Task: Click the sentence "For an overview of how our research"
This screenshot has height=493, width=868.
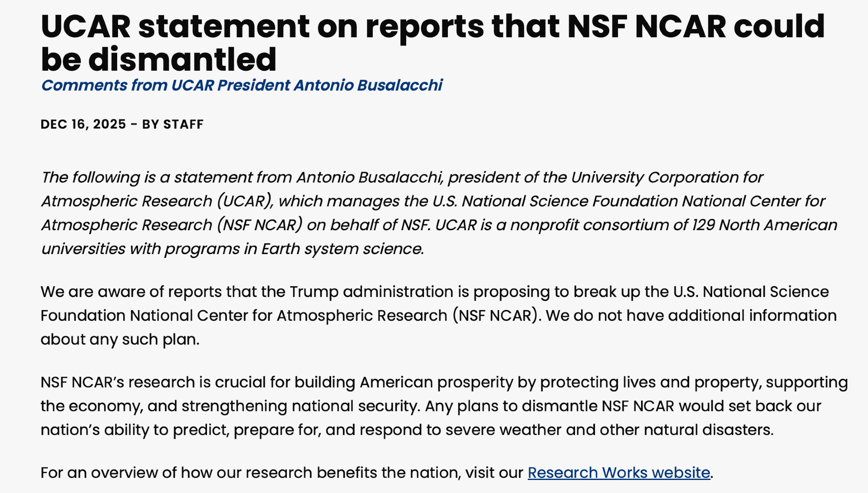Action: [282, 473]
